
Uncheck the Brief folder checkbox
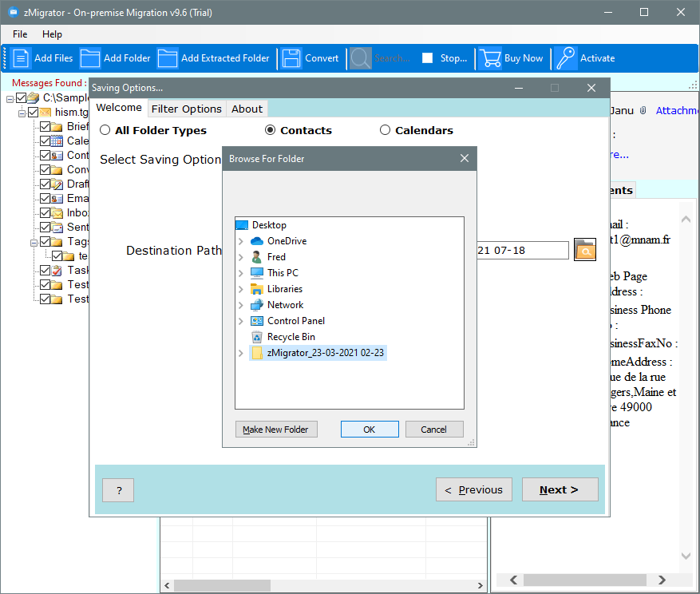click(x=45, y=126)
